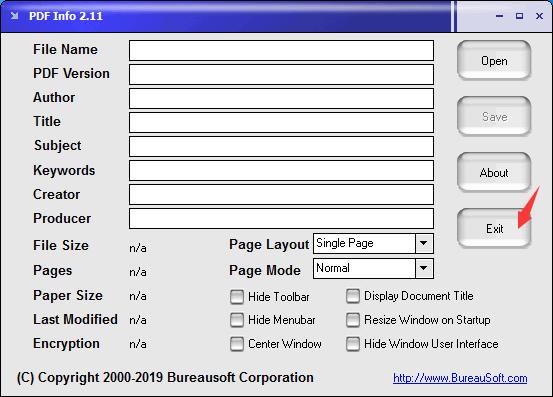Image resolution: width=553 pixels, height=397 pixels.
Task: Click the PDF Info title bar app icon
Action: (14, 16)
